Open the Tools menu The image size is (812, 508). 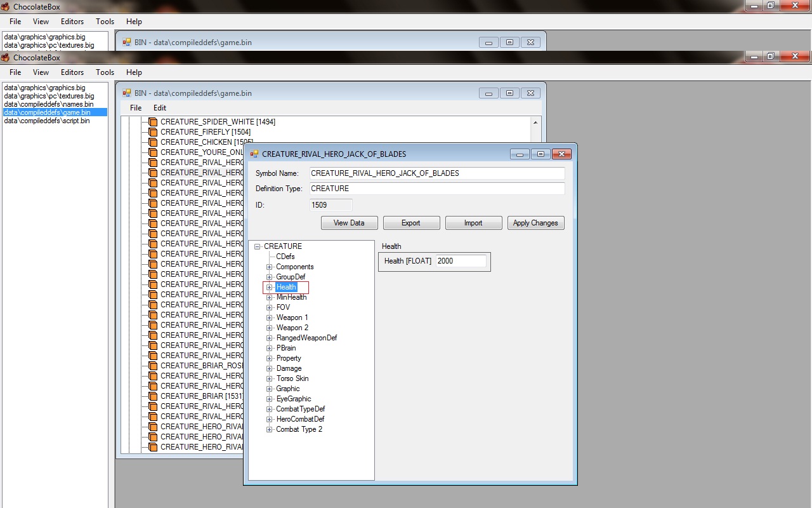(105, 72)
